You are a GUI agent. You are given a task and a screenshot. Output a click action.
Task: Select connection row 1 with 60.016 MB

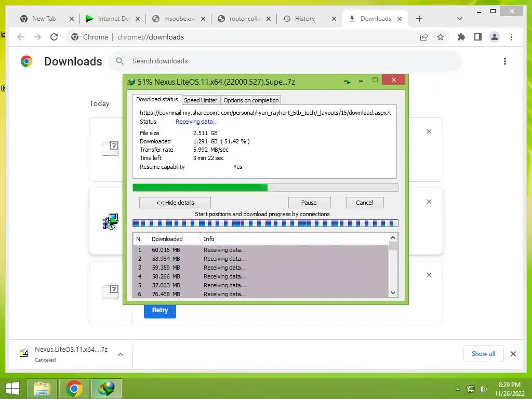[261, 250]
